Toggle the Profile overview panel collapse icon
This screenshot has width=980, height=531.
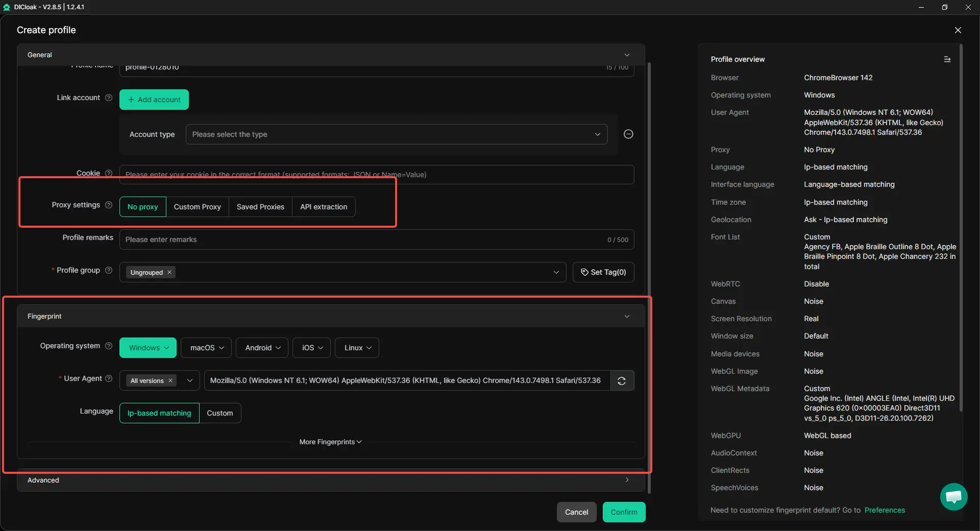(x=947, y=60)
